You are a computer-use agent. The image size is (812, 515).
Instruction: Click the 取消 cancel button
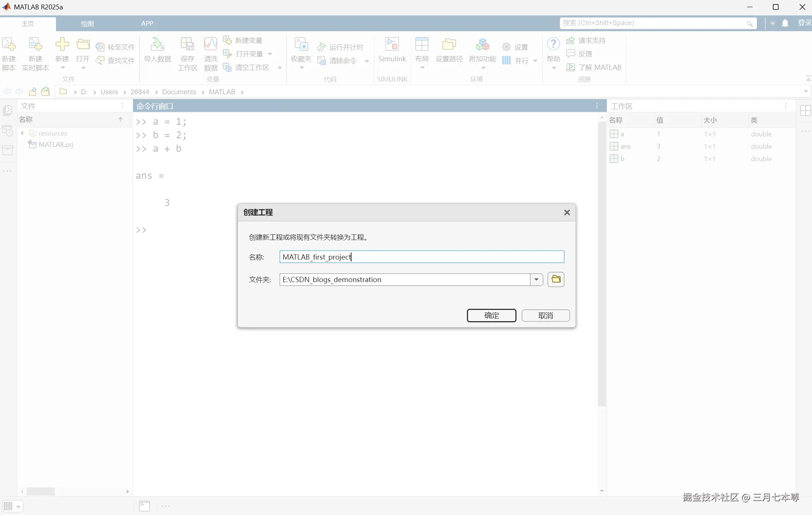pyautogui.click(x=545, y=316)
